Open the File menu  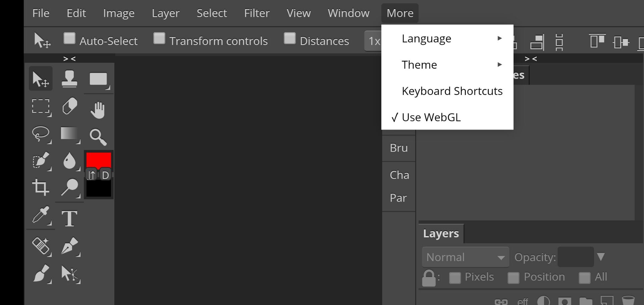click(x=41, y=13)
